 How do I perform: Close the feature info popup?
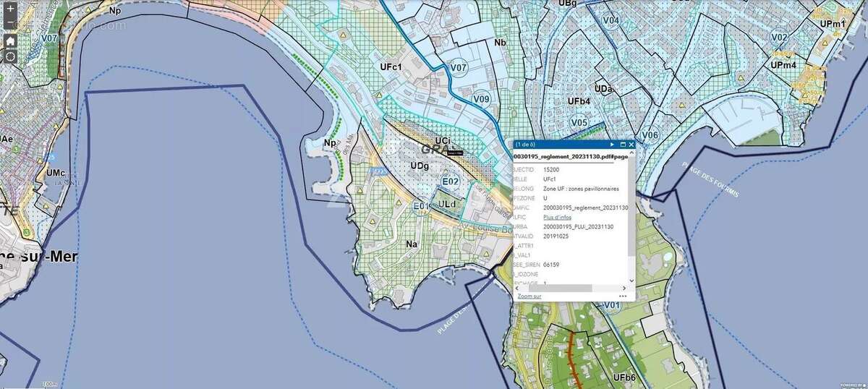[x=631, y=145]
